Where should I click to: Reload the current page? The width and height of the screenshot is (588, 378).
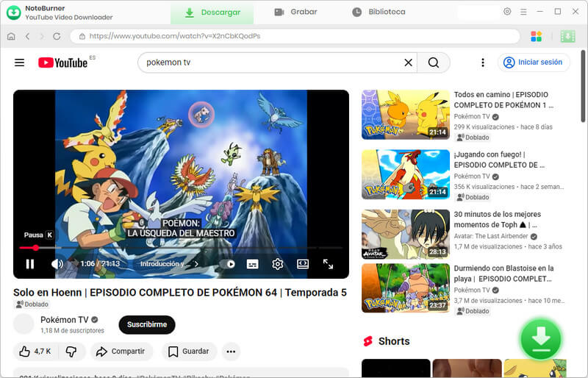[x=57, y=37]
